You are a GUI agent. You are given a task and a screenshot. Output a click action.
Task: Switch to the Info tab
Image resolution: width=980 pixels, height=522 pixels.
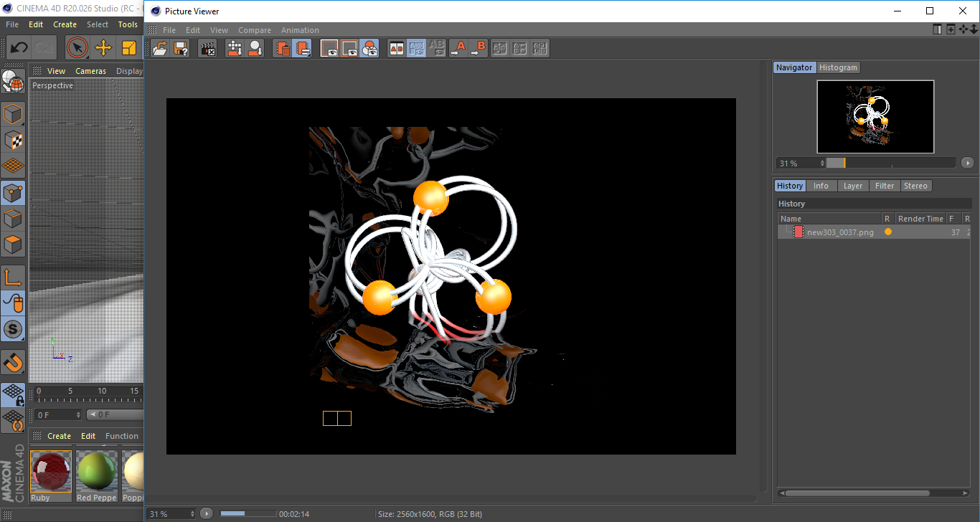[x=821, y=186]
